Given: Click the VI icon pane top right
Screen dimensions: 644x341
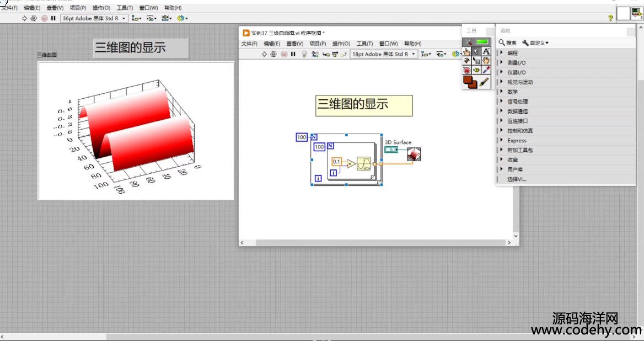Looking at the screenshot, I should click(x=637, y=14).
